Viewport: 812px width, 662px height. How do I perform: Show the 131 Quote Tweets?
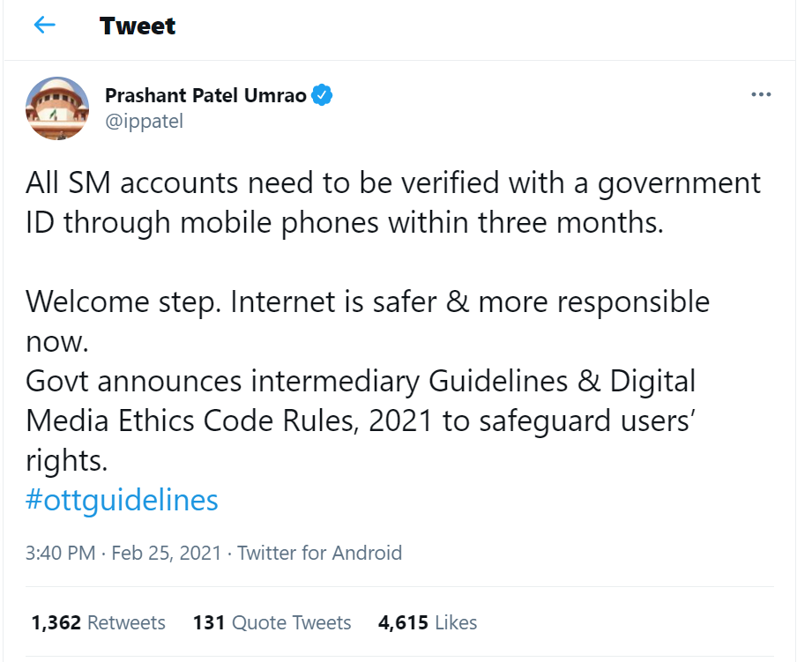272,622
